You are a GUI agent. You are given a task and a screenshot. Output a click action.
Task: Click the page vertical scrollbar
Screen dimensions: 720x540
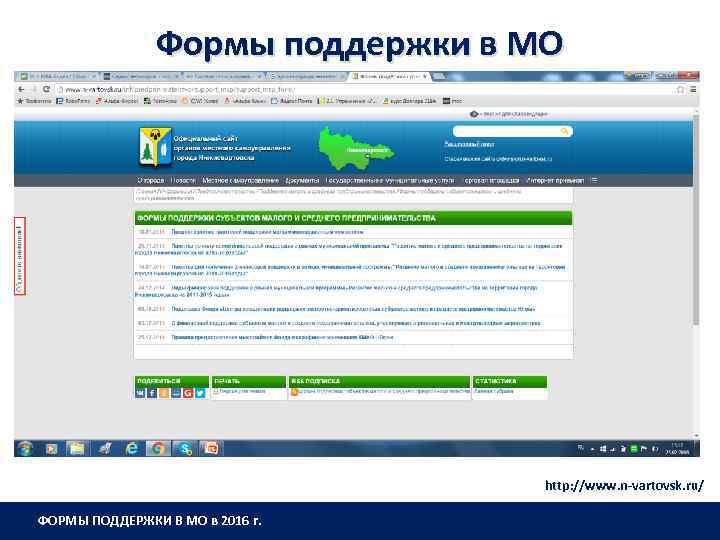tap(696, 219)
